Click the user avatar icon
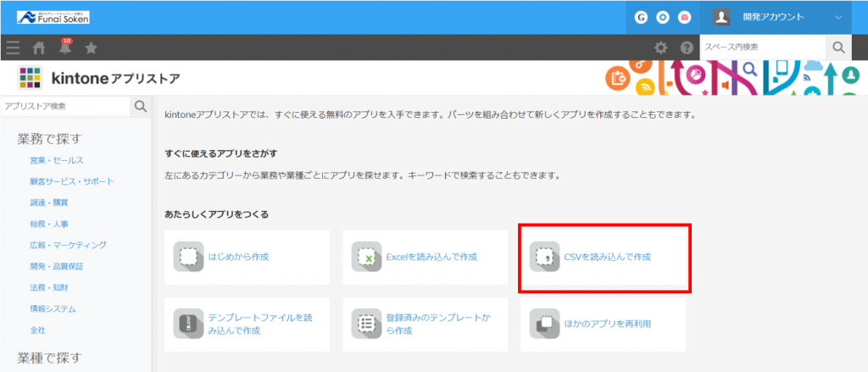Viewport: 868px width, 372px height. pyautogui.click(x=721, y=17)
